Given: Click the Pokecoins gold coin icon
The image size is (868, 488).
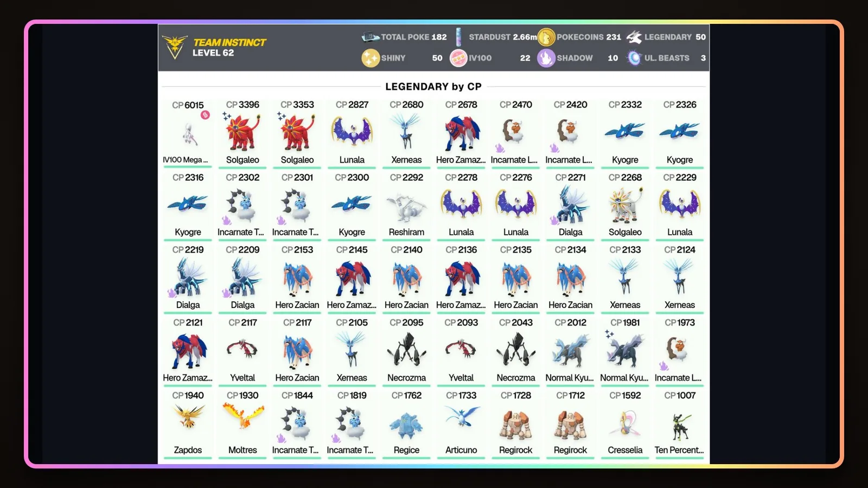Looking at the screenshot, I should point(546,37).
